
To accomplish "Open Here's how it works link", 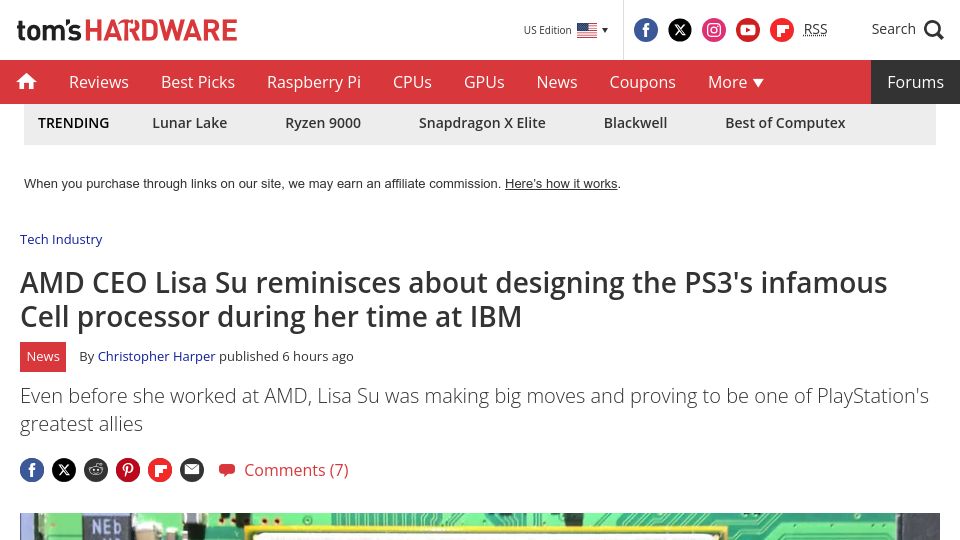I will pyautogui.click(x=561, y=184).
